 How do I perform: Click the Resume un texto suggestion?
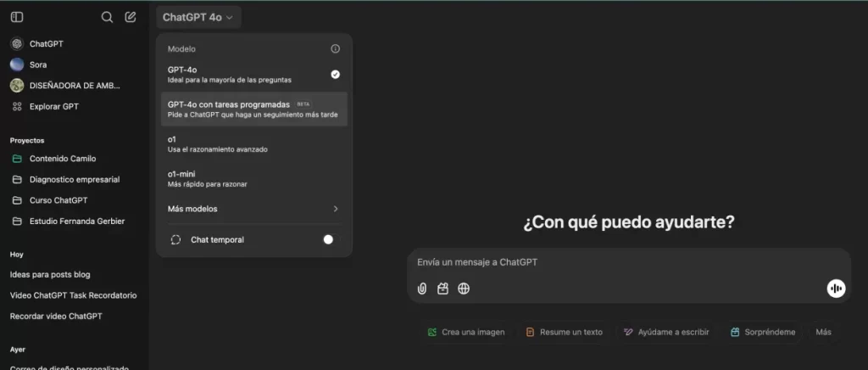point(564,333)
